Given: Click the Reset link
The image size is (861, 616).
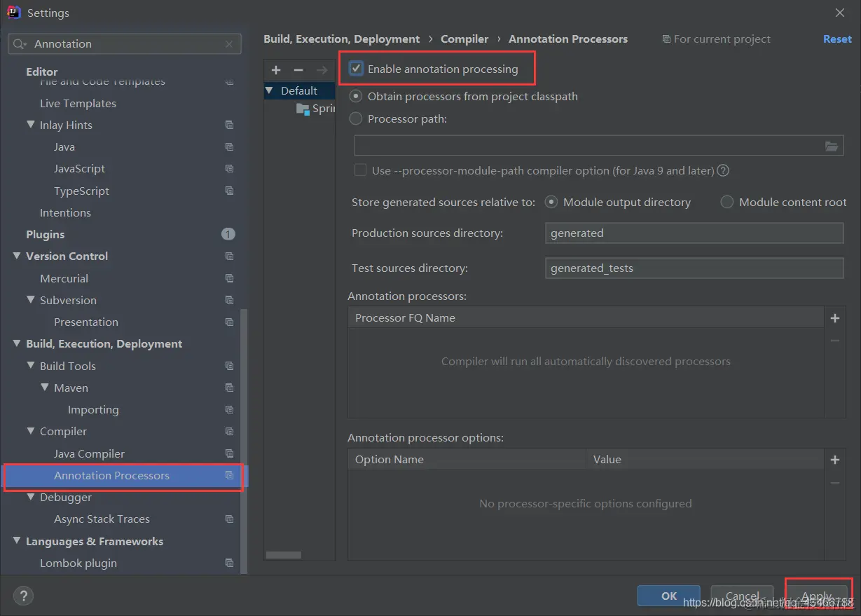Looking at the screenshot, I should click(x=837, y=39).
